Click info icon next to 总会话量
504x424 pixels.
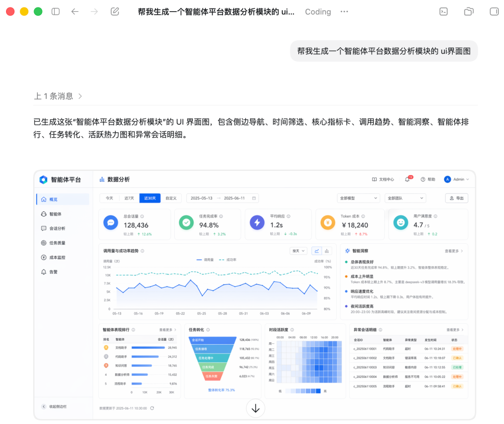(x=142, y=217)
